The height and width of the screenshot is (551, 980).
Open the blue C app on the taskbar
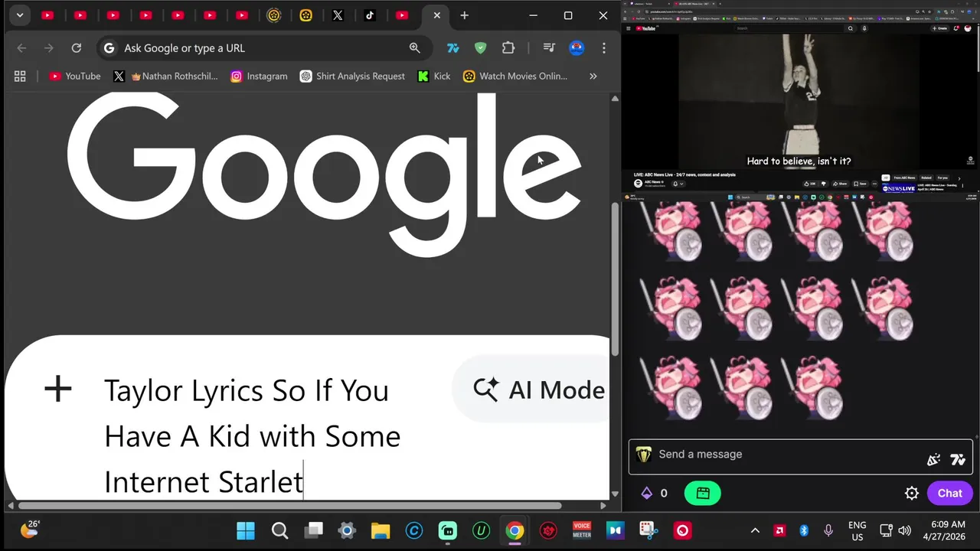[414, 530]
